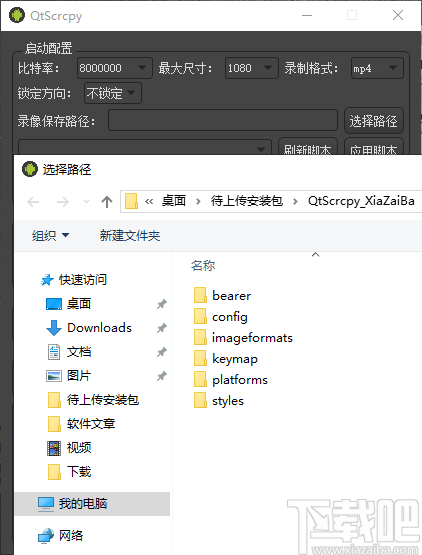Screen dimensions: 422x555
Task: Open the 组织 menu
Action: (x=50, y=235)
